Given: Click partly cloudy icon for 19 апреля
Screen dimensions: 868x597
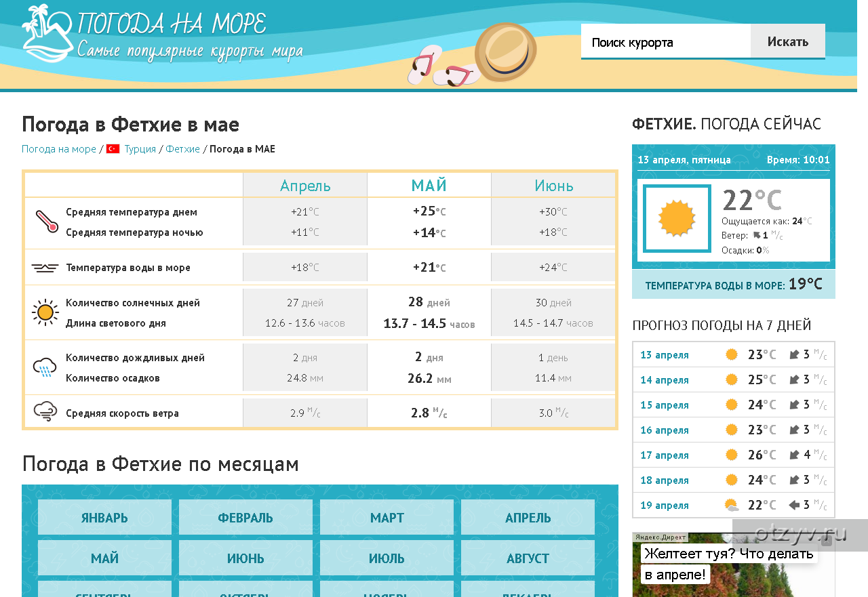Looking at the screenshot, I should (731, 506).
